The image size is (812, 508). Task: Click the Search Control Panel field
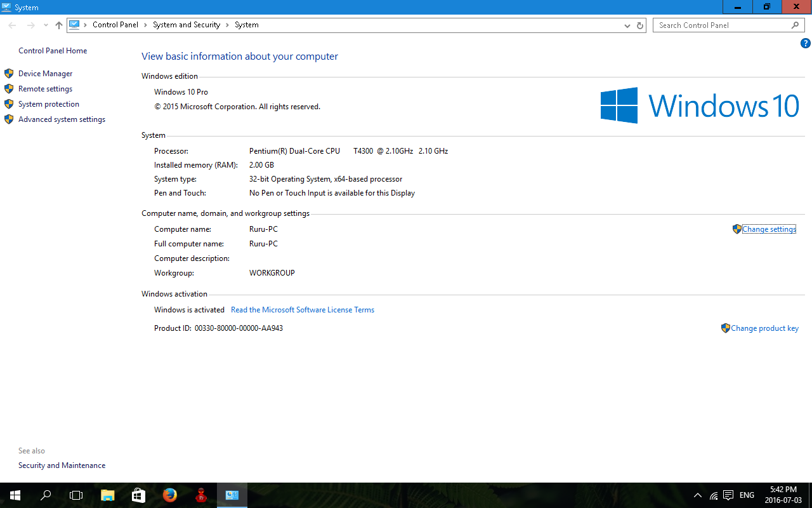coord(723,25)
